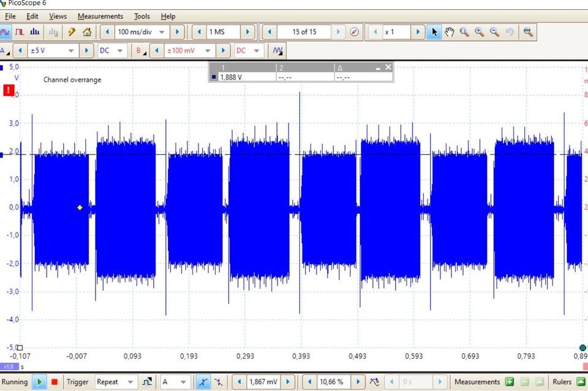Enable Persistence mode view
This screenshot has height=391, width=588.
click(x=20, y=32)
